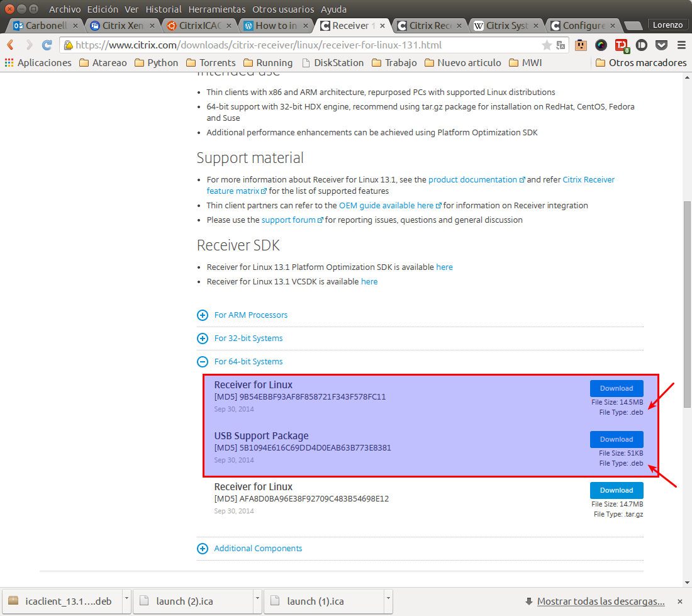Screen dimensions: 692x616
Task: Open the Edición menu
Action: tap(103, 9)
